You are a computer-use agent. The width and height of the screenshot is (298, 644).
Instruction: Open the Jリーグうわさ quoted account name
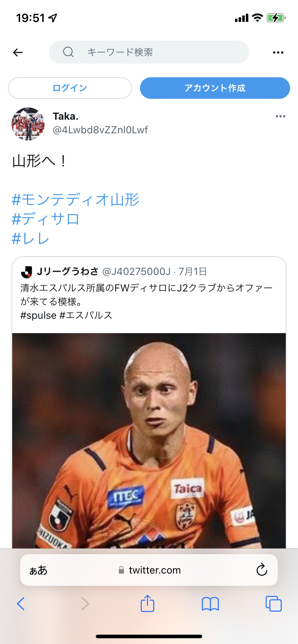click(x=68, y=271)
